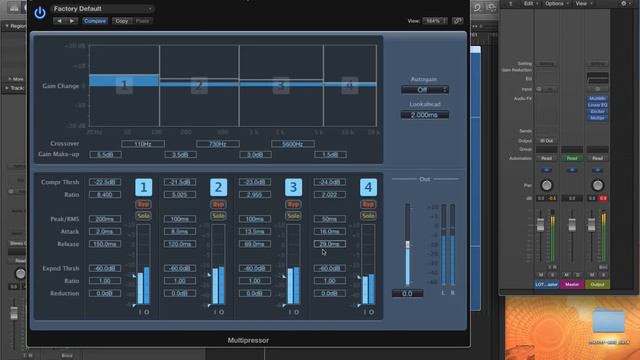Expand the Track inspector section
The image size is (640, 360).
click(x=7, y=88)
